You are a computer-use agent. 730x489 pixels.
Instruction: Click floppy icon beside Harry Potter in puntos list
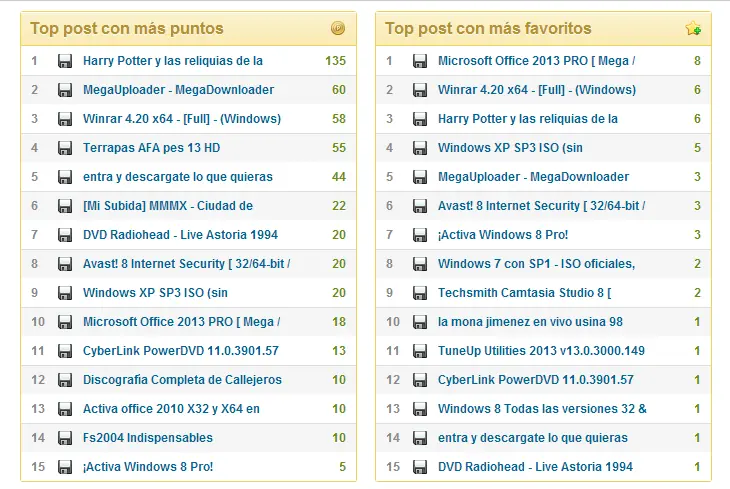pos(65,61)
